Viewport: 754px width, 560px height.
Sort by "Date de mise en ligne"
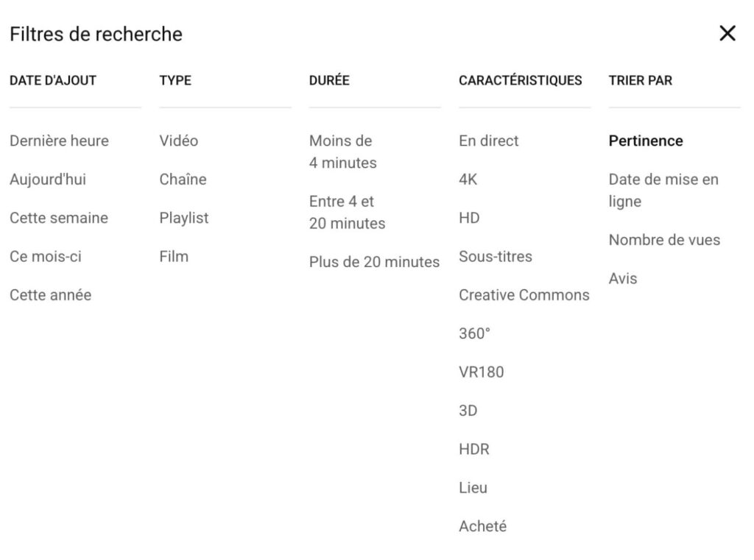[663, 190]
